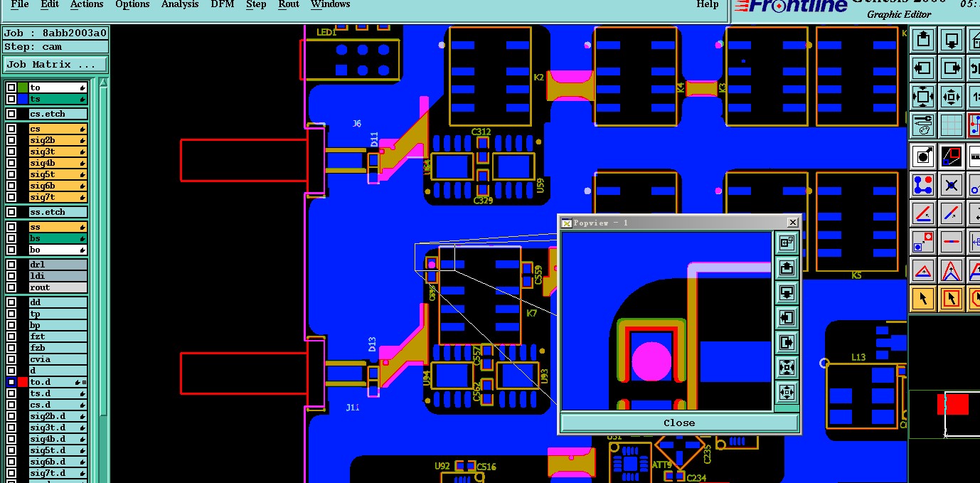Screen dimensions: 980x483
Task: Open the Actions menu
Action: pos(87,4)
